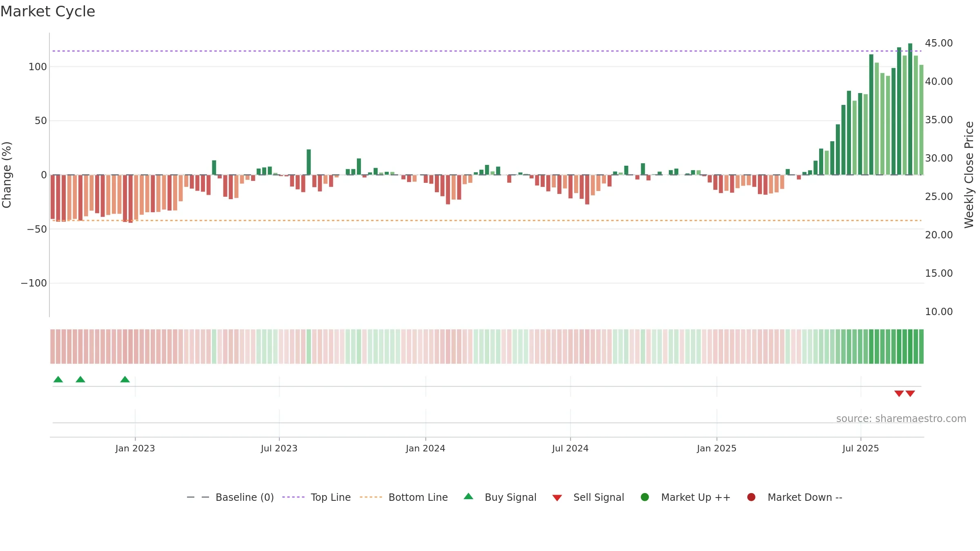Click the Jan 2023 axis label
The image size is (980, 551).
pyautogui.click(x=135, y=448)
